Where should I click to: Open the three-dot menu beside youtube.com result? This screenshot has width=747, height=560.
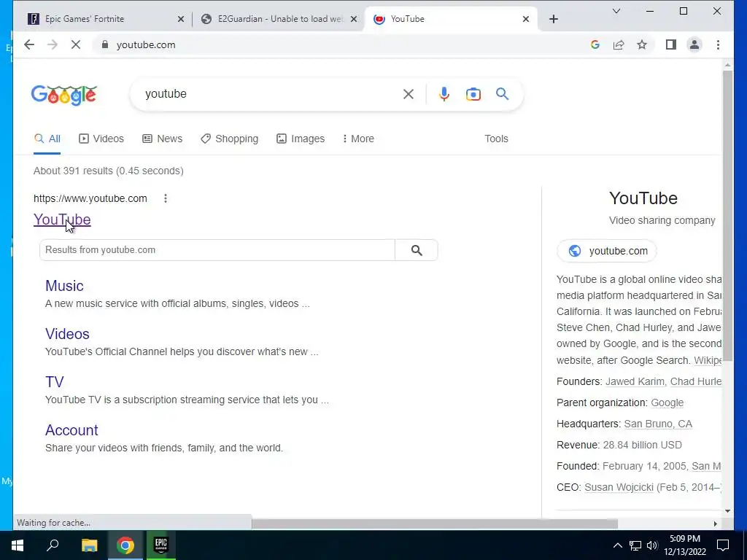pyautogui.click(x=166, y=198)
